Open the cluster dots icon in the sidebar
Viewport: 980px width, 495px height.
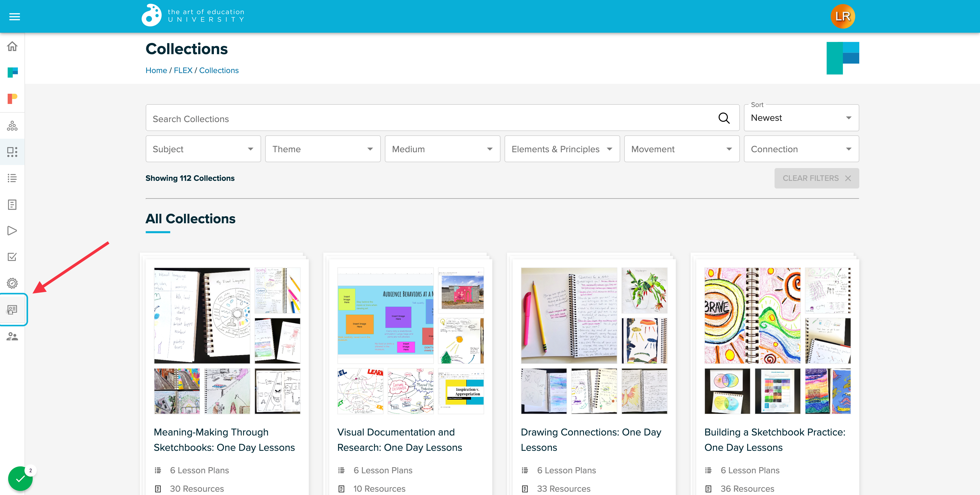[12, 126]
